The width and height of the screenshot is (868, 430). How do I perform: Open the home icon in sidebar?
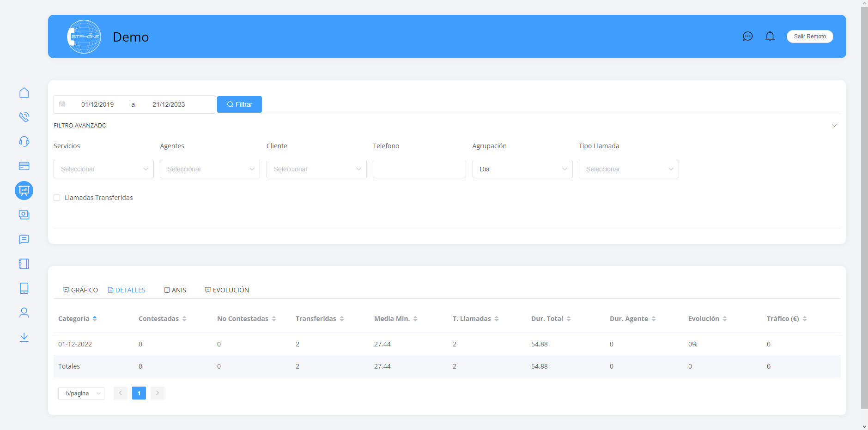(24, 93)
